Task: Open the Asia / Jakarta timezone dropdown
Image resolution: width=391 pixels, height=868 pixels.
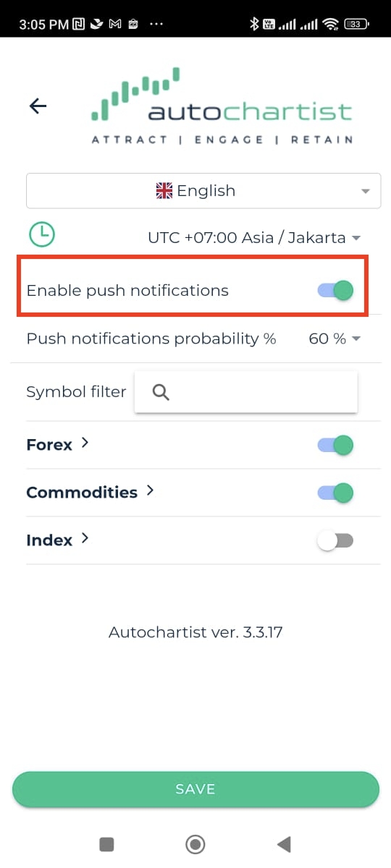Action: [254, 237]
